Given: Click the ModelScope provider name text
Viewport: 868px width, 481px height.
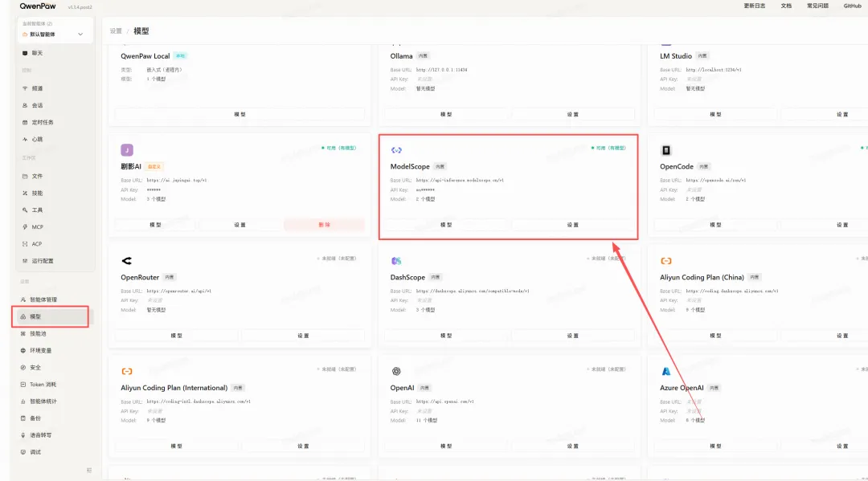Looking at the screenshot, I should 410,166.
